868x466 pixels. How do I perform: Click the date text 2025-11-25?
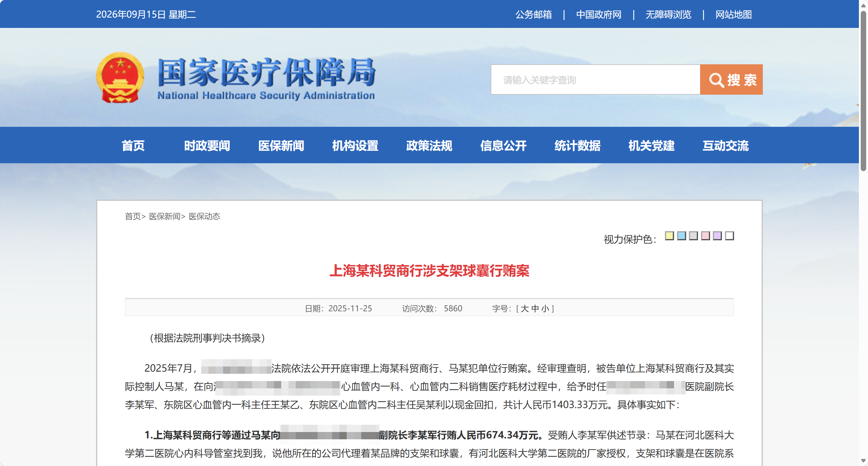350,309
